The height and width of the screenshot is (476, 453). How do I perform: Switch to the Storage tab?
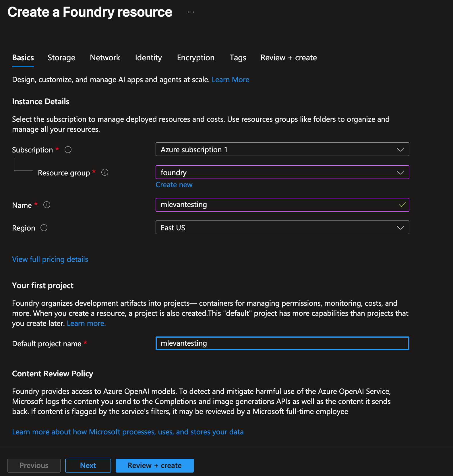click(x=61, y=58)
